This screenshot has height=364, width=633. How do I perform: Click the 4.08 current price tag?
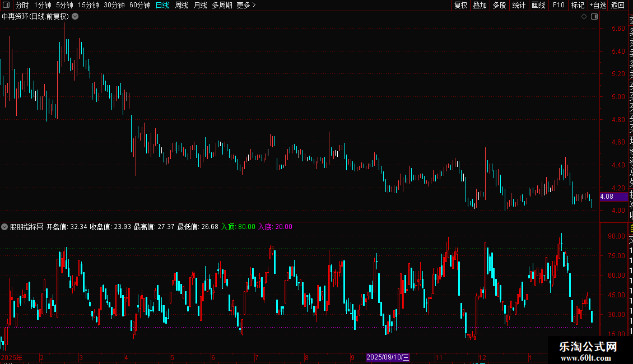pos(613,197)
